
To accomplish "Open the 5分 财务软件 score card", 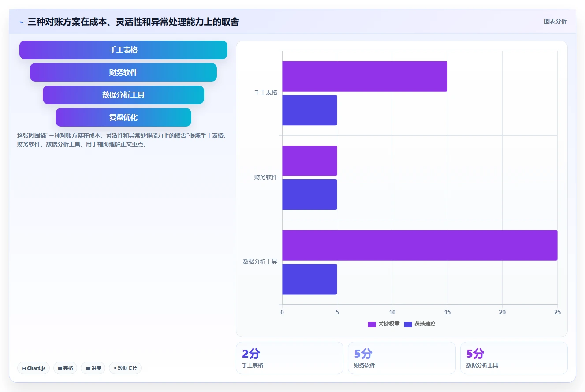I will click(402, 358).
